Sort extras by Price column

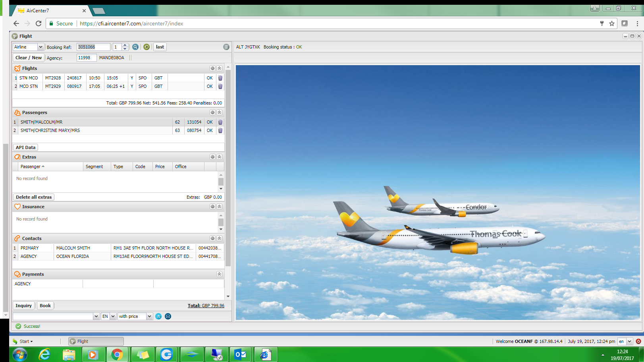coord(163,166)
